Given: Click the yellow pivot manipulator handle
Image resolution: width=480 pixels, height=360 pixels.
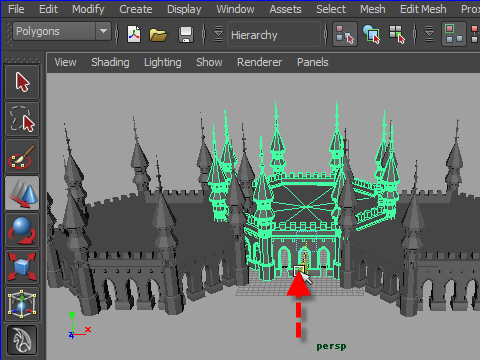Looking at the screenshot, I should point(299,270).
